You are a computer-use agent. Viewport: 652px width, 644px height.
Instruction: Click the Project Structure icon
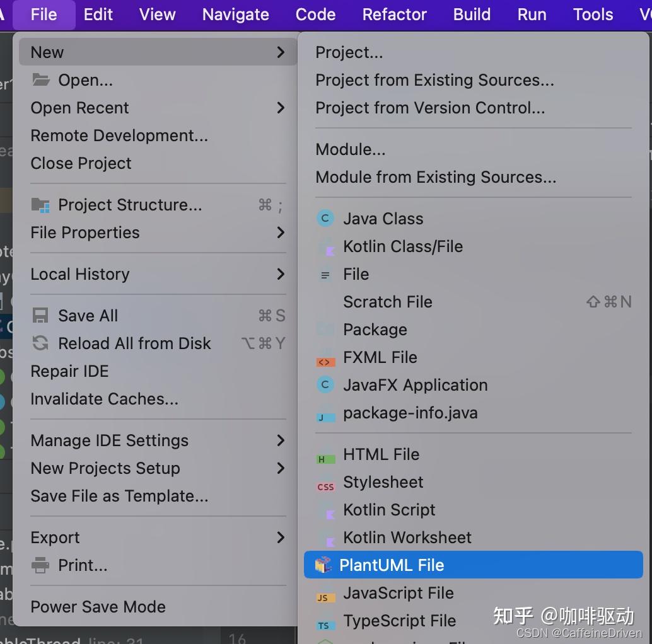(40, 205)
